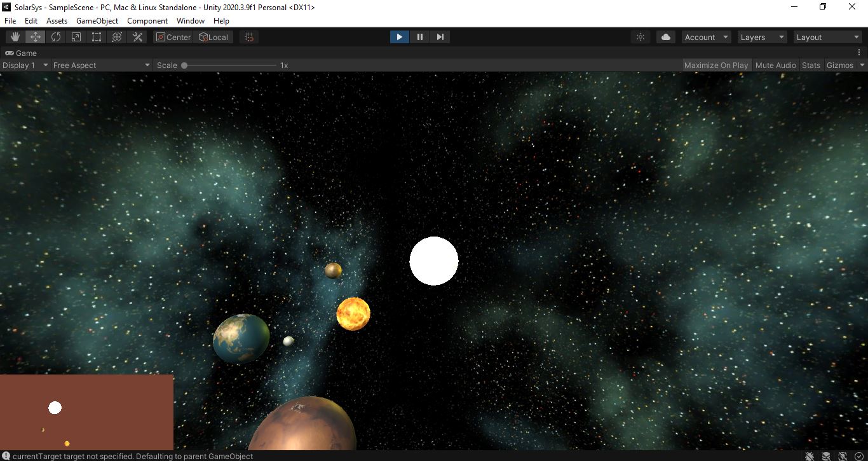Step one frame forward

pyautogui.click(x=440, y=37)
